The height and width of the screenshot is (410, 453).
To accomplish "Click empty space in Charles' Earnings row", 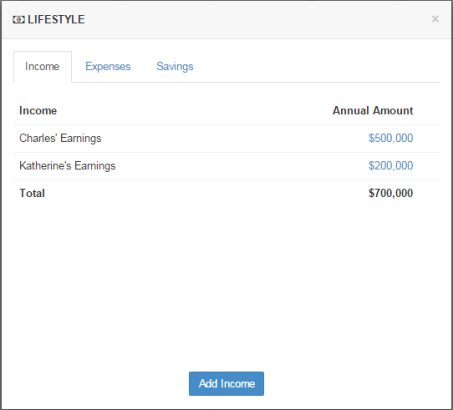I will tap(233, 138).
